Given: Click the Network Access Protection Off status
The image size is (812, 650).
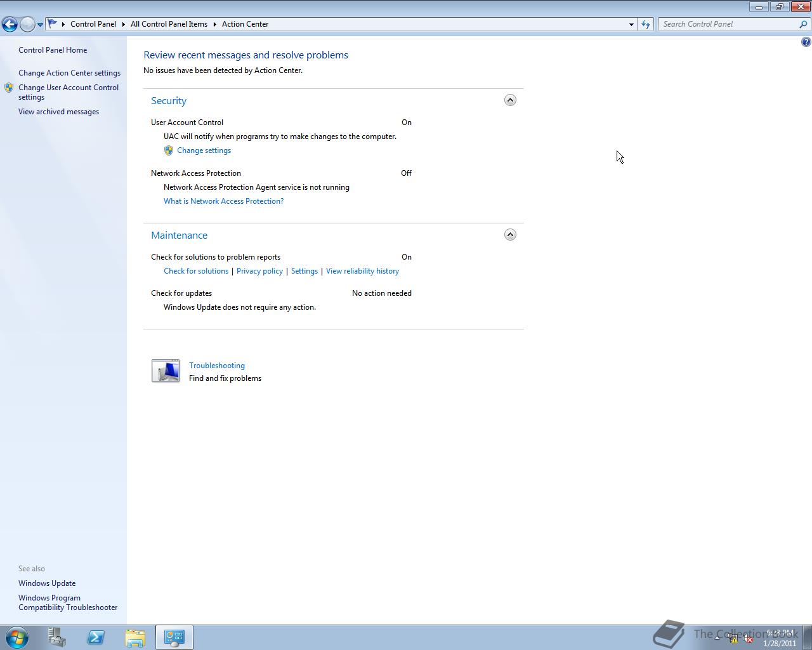Looking at the screenshot, I should pos(407,173).
